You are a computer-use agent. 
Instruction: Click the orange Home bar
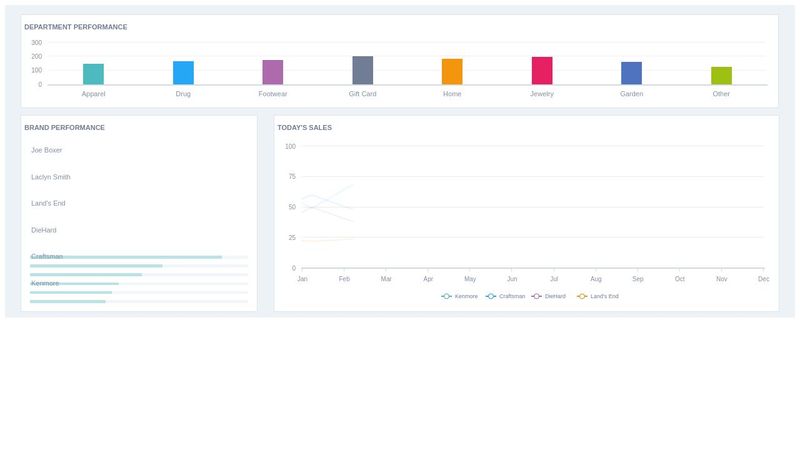[452, 71]
